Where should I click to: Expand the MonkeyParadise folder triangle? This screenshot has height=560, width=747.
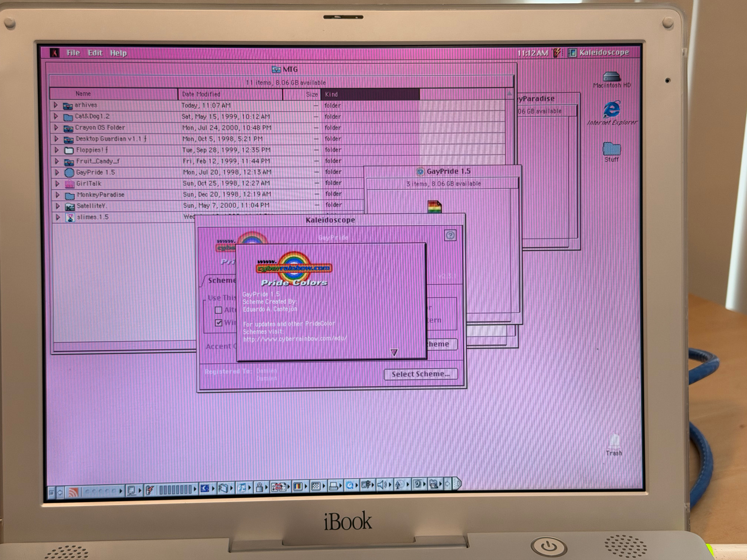pos(58,195)
